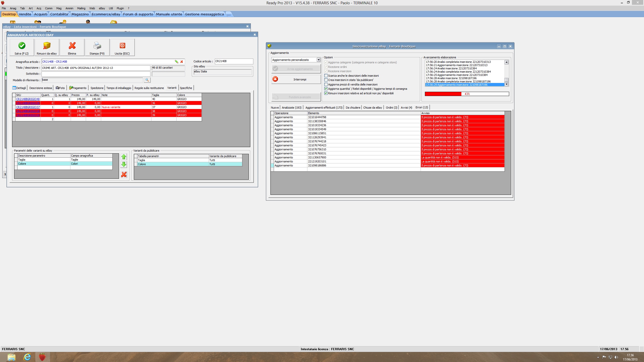Viewport: 644px width, 362px height.
Task: Toggle Aggiorna prezzi di vendita delle inserzioni
Action: tap(326, 84)
